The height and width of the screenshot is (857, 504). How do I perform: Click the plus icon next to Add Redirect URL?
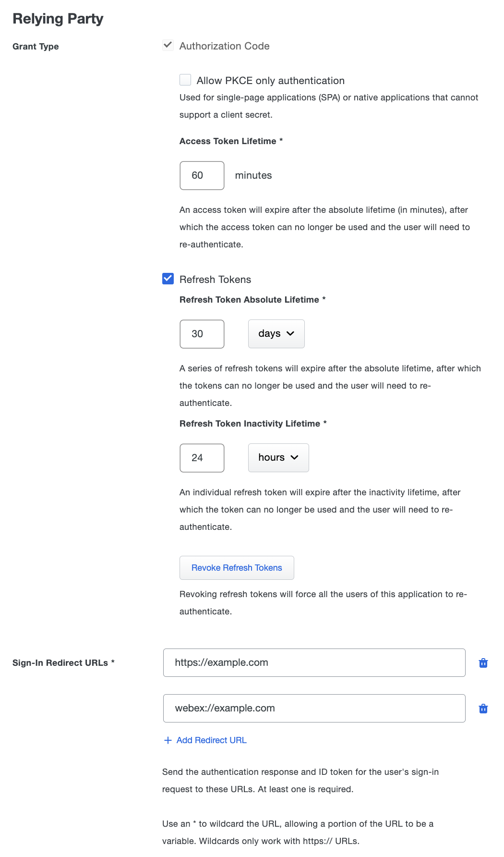click(x=168, y=740)
